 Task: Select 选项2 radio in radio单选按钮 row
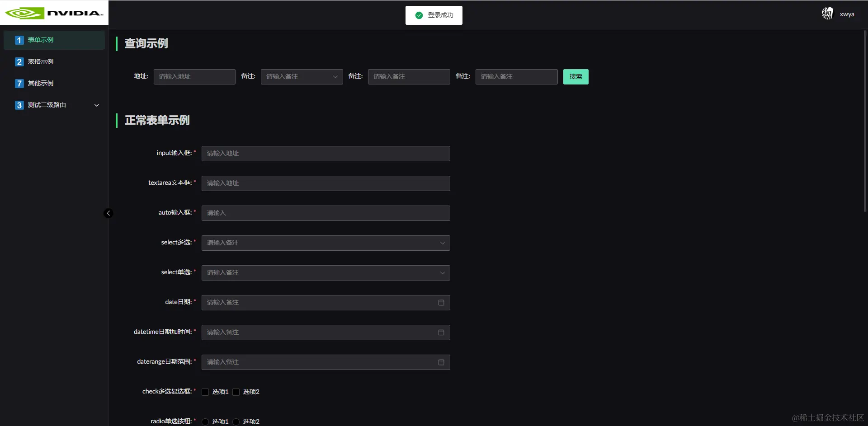coord(236,422)
